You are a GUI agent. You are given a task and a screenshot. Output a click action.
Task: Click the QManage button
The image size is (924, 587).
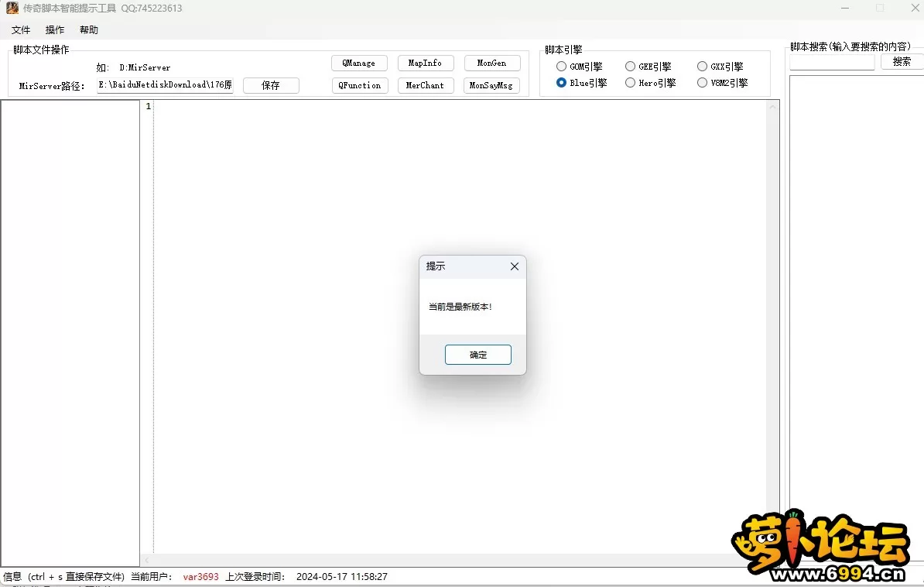[359, 64]
